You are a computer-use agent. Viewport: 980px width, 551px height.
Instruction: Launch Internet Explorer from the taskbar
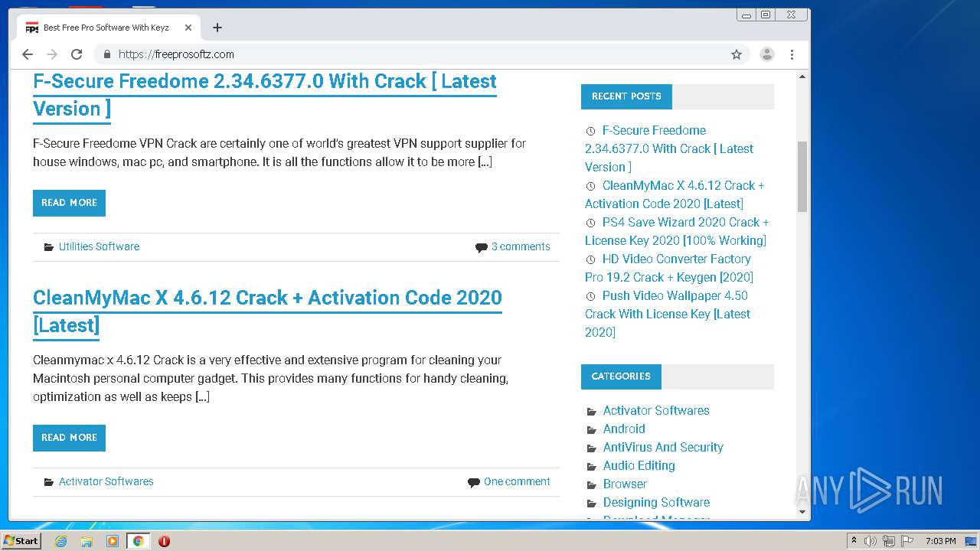click(x=60, y=541)
